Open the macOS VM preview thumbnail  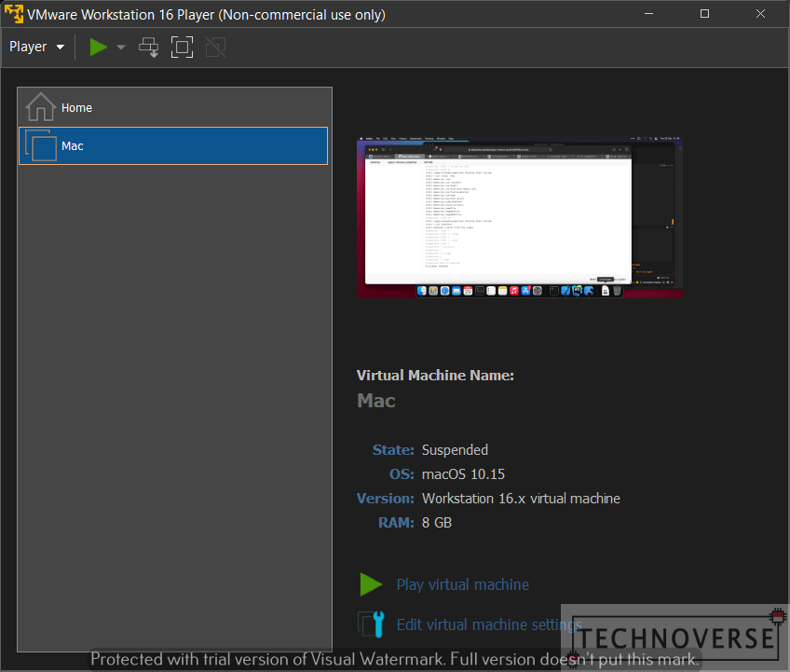pos(520,217)
